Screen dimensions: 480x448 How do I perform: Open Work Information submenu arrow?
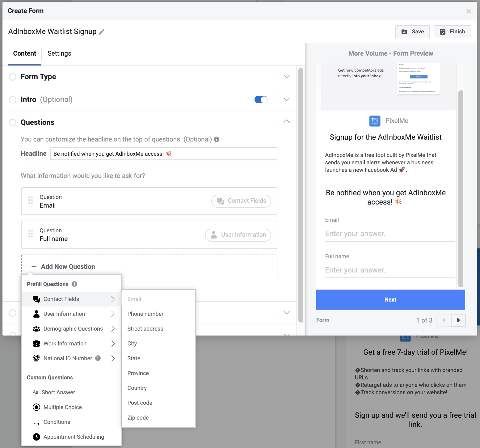coord(113,344)
